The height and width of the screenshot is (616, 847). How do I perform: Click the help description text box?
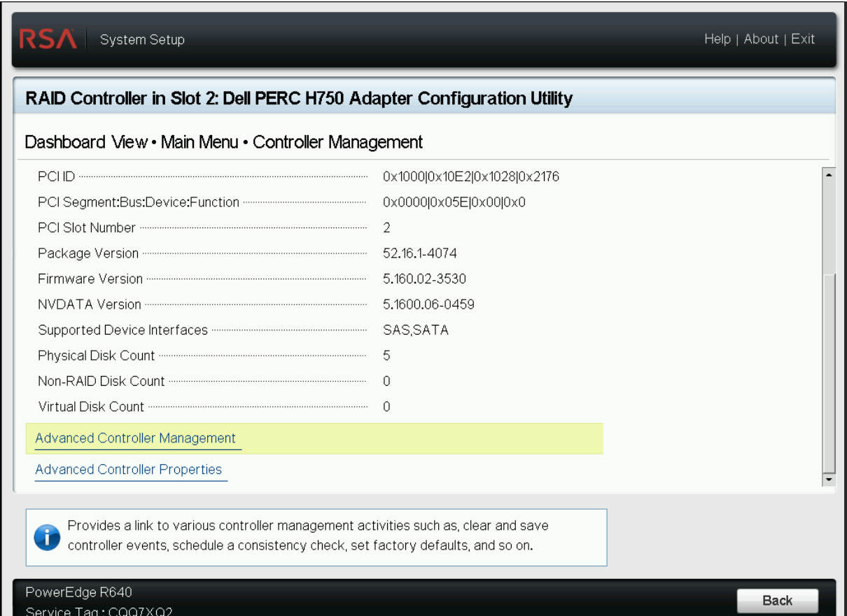point(316,538)
